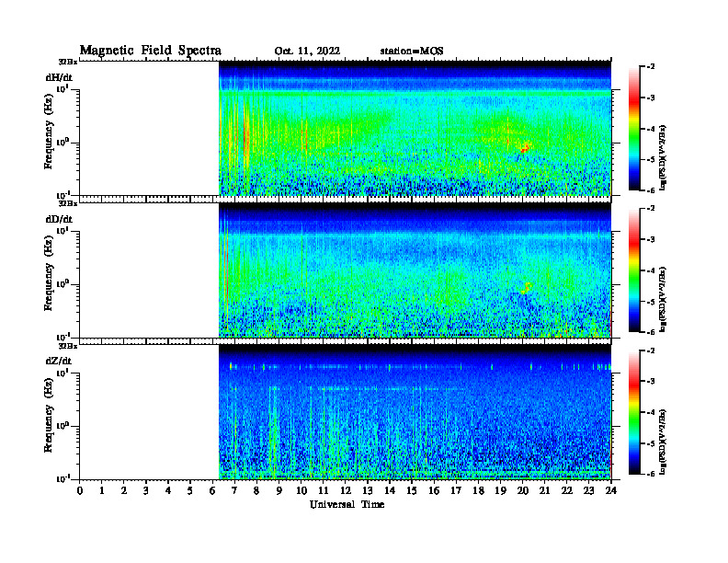This screenshot has height=563, width=728.
Task: Click the dZ/dt spectrogram data area
Action: [x=415, y=412]
